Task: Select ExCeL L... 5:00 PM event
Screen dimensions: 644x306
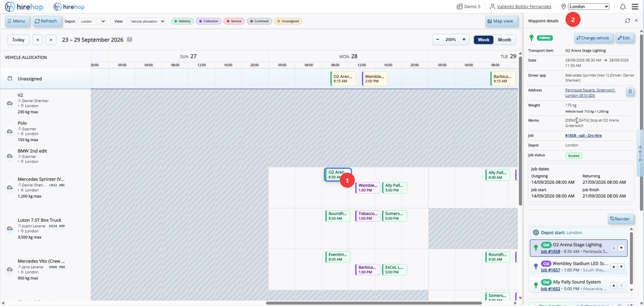Action: [x=394, y=269]
